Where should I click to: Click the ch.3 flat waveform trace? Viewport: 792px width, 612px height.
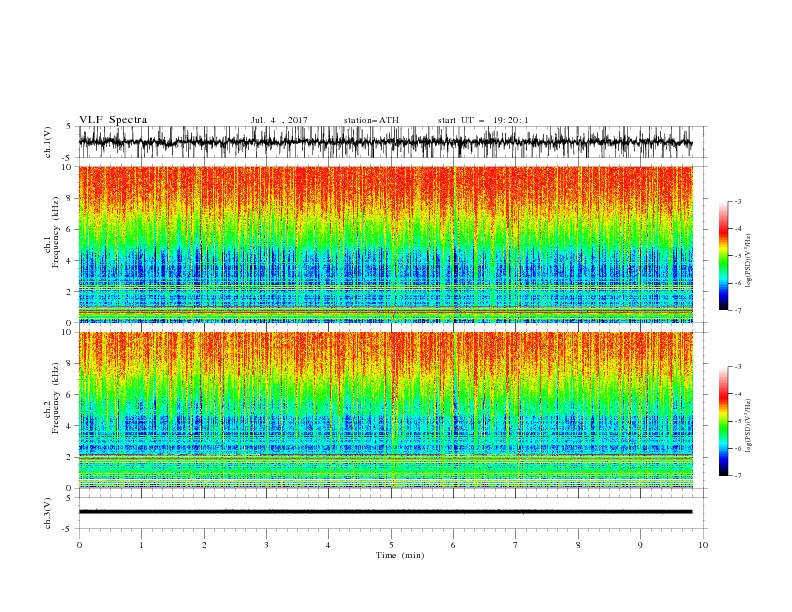pos(385,512)
